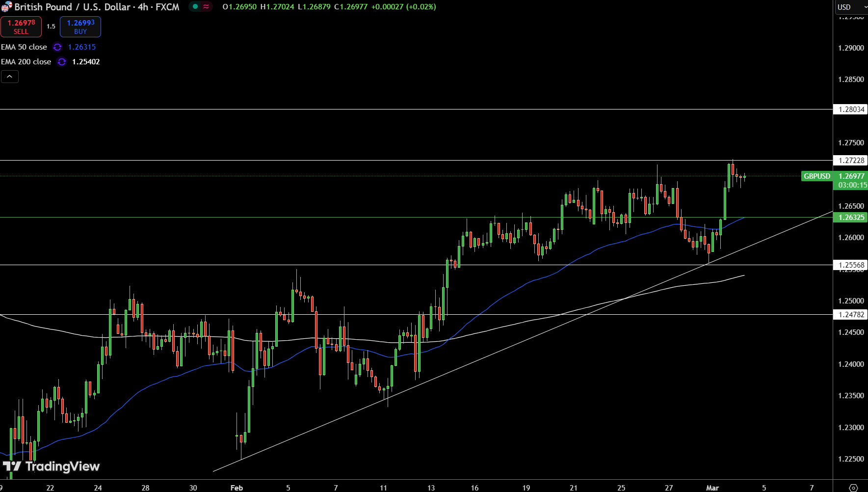The width and height of the screenshot is (868, 492).
Task: Click the EMA 50 value 1.26315
Action: click(82, 47)
